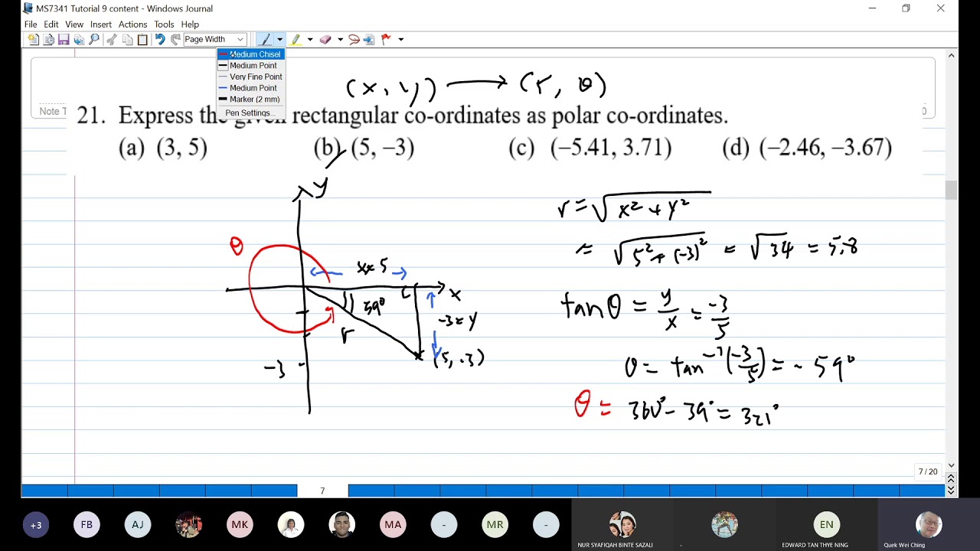Open the Insert menu
This screenshot has width=980, height=551.
(101, 24)
